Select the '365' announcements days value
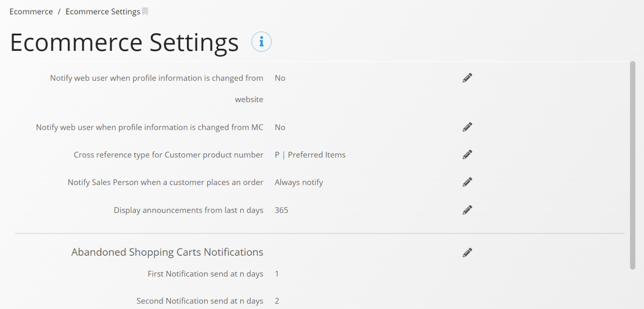644x309 pixels. 282,210
